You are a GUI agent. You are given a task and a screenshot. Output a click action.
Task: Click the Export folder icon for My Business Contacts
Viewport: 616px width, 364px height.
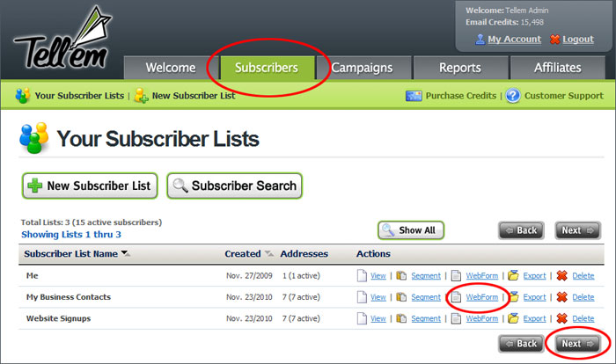pos(513,297)
